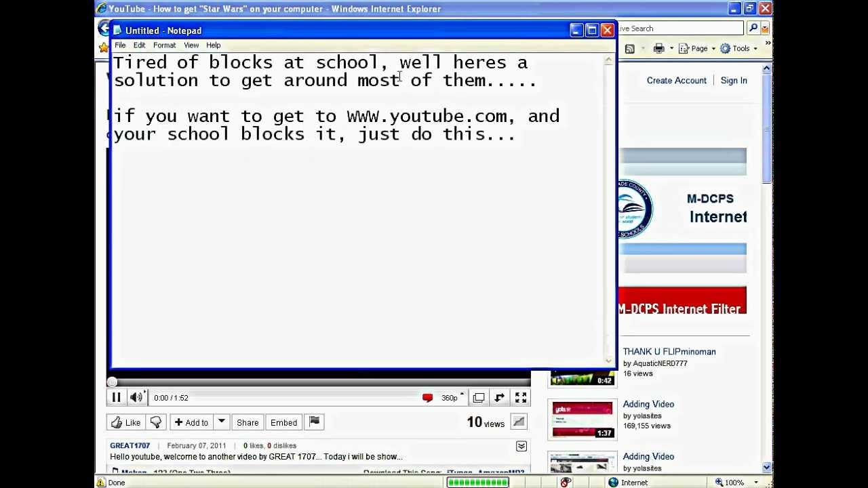Click the player's expand-size arrows icon
This screenshot has height=488, width=868.
500,398
